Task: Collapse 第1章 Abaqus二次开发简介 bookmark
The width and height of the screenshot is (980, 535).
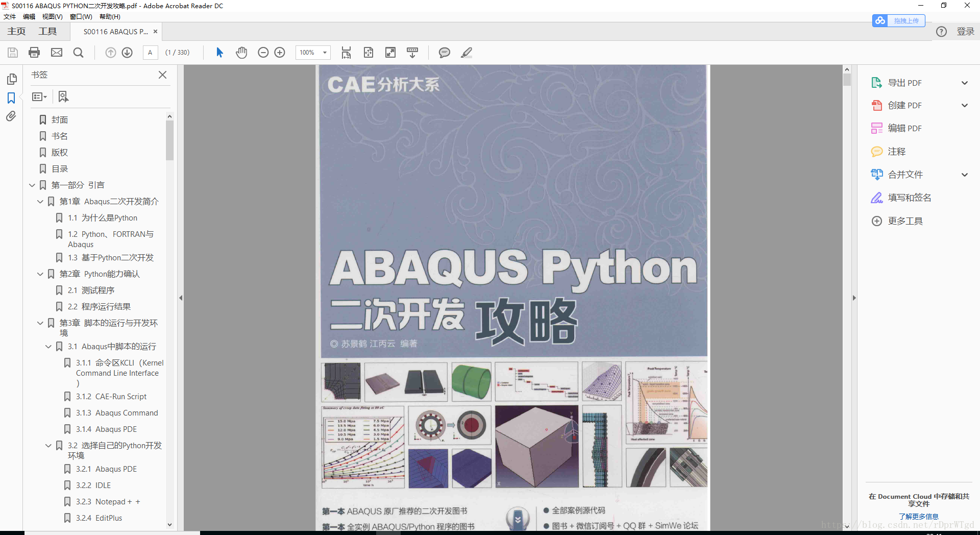Action: 40,202
